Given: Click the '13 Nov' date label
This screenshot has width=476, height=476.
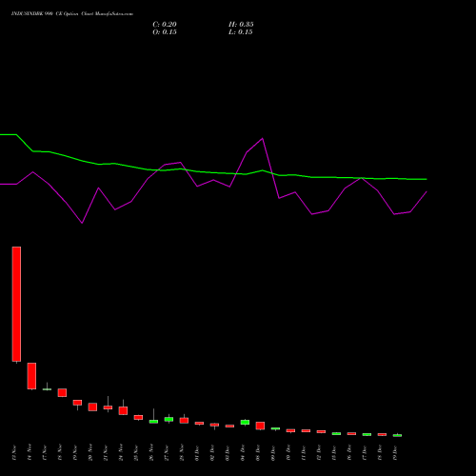Looking at the screenshot, I should (14, 453).
